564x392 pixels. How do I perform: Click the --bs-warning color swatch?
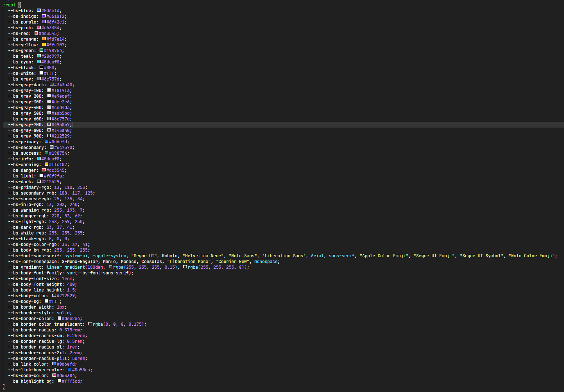point(46,164)
